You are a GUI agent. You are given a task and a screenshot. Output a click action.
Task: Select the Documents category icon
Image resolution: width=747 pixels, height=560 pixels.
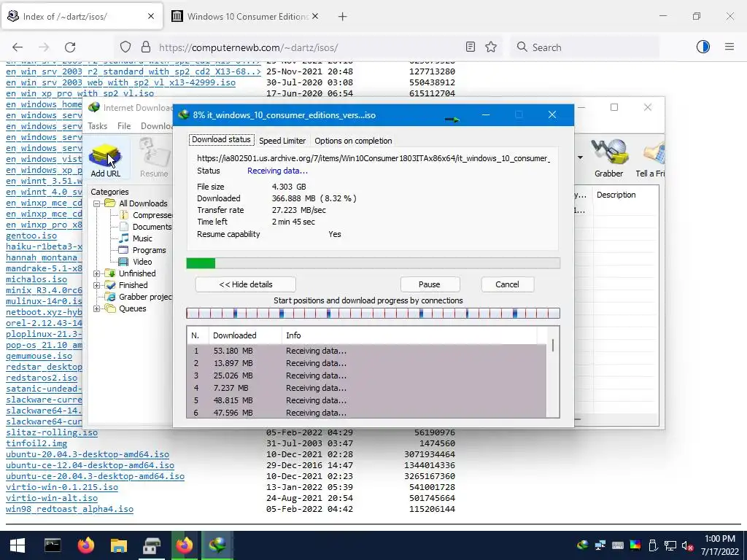coord(124,227)
